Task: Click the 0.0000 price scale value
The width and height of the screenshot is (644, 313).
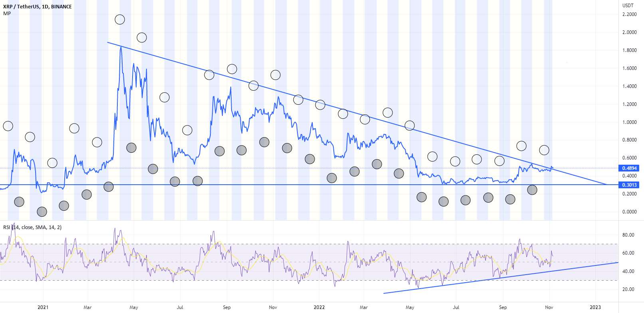Action: [630, 212]
